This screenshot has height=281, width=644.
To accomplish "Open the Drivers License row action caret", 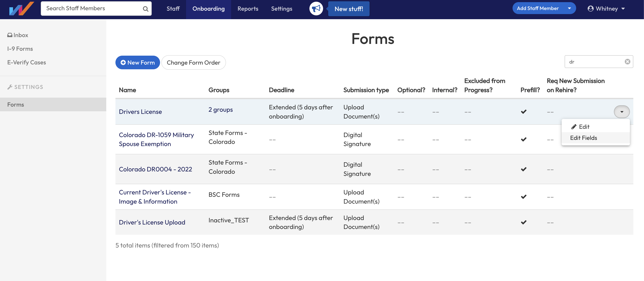I will pos(622,112).
